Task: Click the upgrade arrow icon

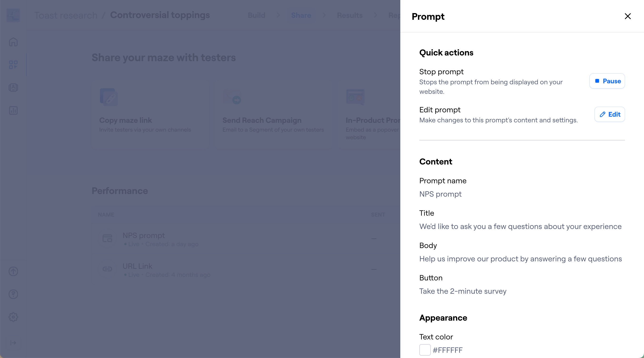Action: point(13,272)
